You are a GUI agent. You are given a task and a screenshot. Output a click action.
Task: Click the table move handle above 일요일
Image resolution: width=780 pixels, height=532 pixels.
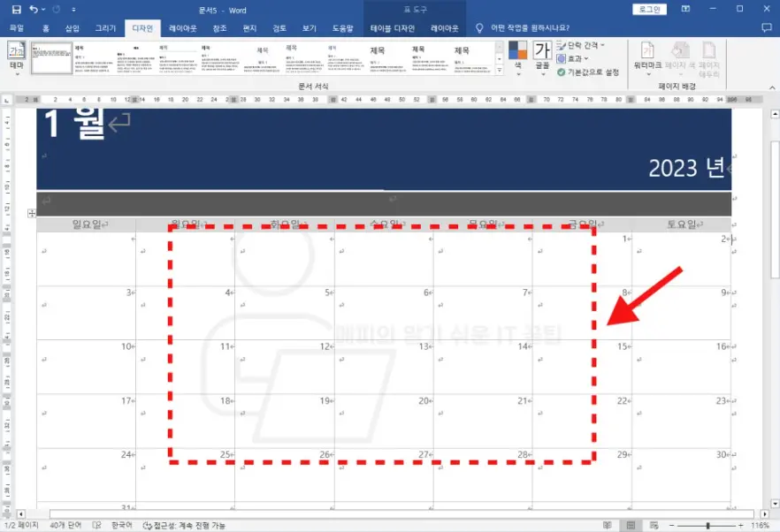[x=31, y=213]
